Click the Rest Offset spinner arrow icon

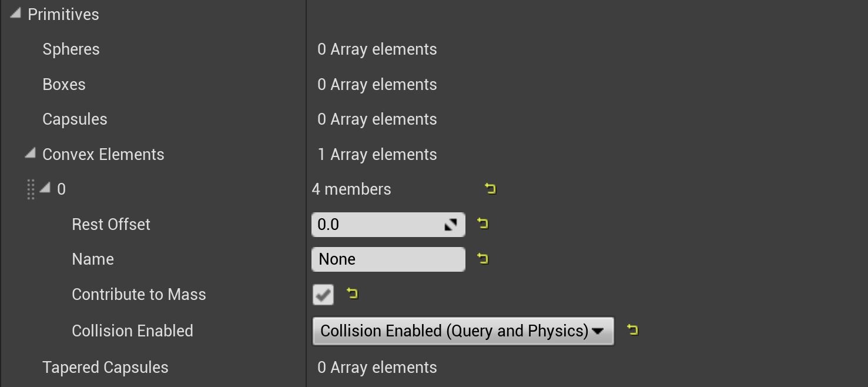[x=451, y=225]
